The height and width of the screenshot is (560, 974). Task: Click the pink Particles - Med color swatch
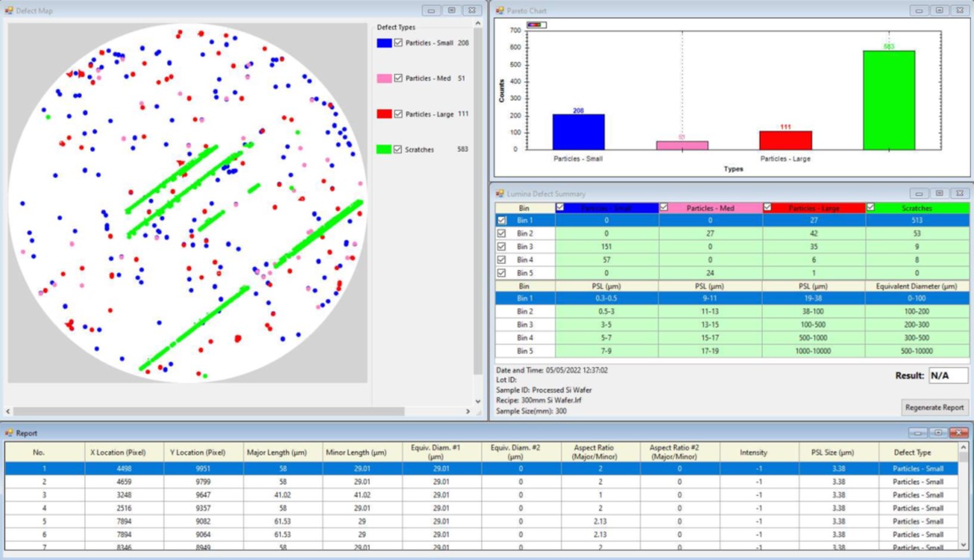tap(384, 78)
